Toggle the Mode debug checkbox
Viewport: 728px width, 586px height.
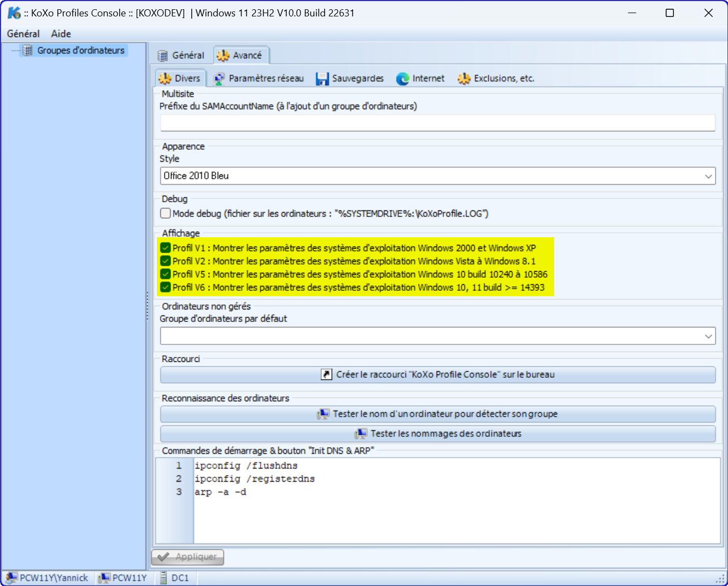pyautogui.click(x=166, y=213)
